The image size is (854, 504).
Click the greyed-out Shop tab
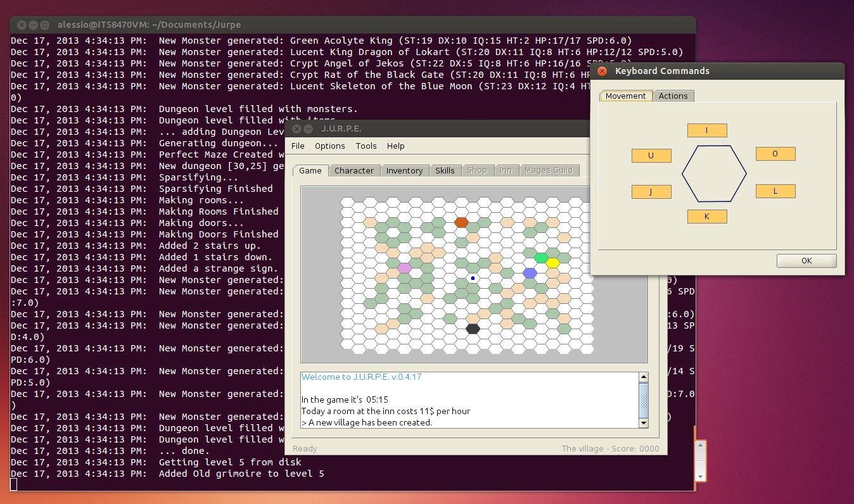coord(477,170)
